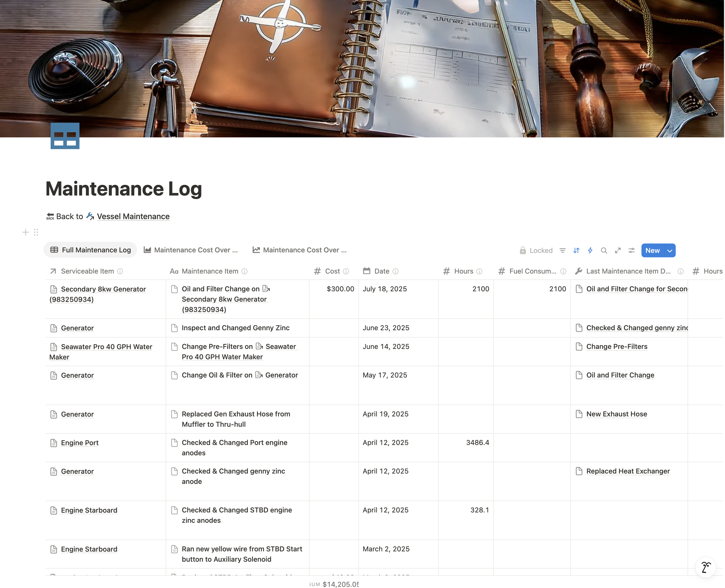Switch to Full Maintenance Log tab

tap(90, 250)
